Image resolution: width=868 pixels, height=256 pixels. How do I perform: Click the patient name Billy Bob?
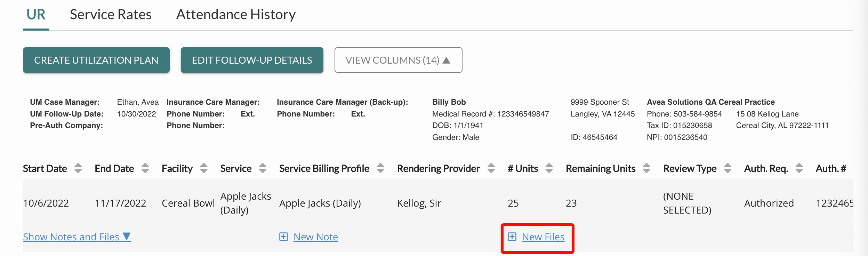click(449, 102)
